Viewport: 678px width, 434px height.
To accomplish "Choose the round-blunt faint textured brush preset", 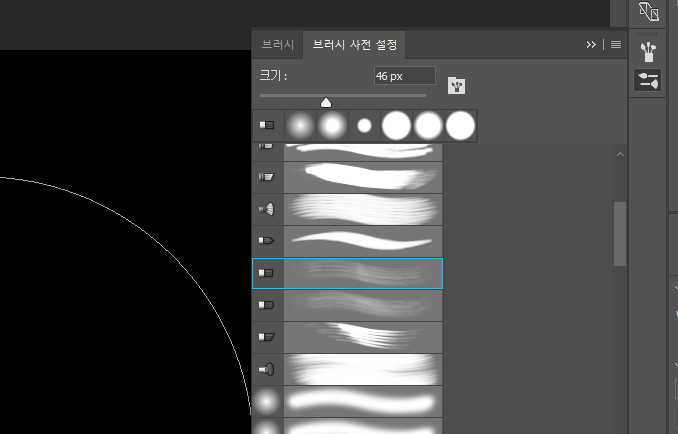I will click(x=347, y=305).
